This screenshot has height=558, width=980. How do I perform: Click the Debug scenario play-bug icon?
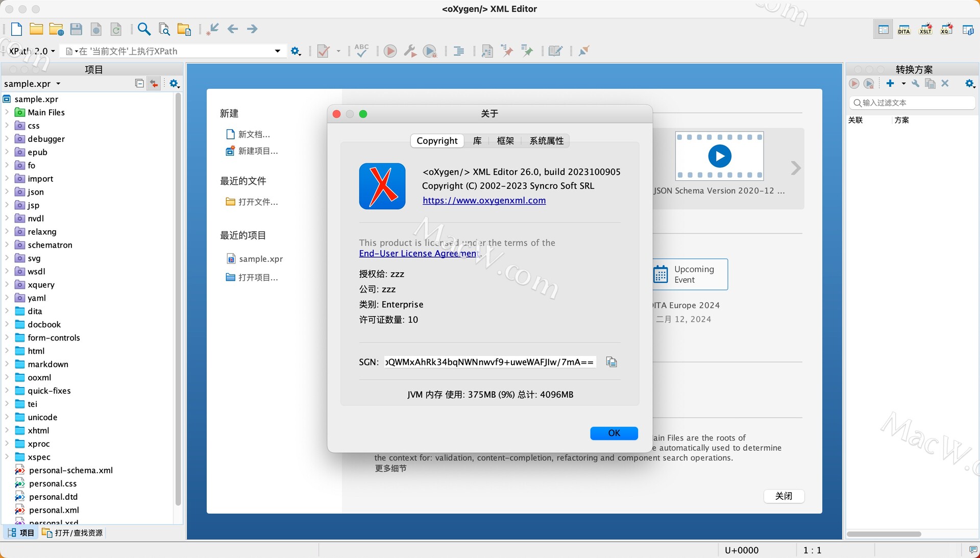click(x=430, y=51)
